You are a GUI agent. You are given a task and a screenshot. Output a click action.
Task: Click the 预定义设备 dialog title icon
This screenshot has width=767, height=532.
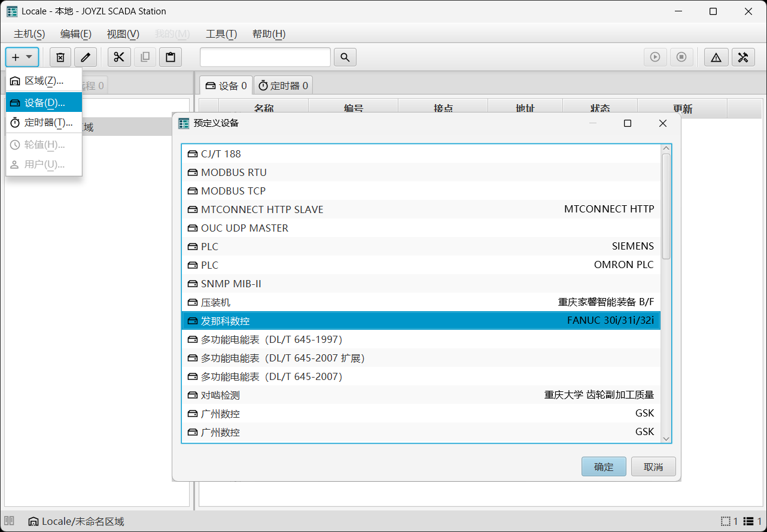(184, 123)
